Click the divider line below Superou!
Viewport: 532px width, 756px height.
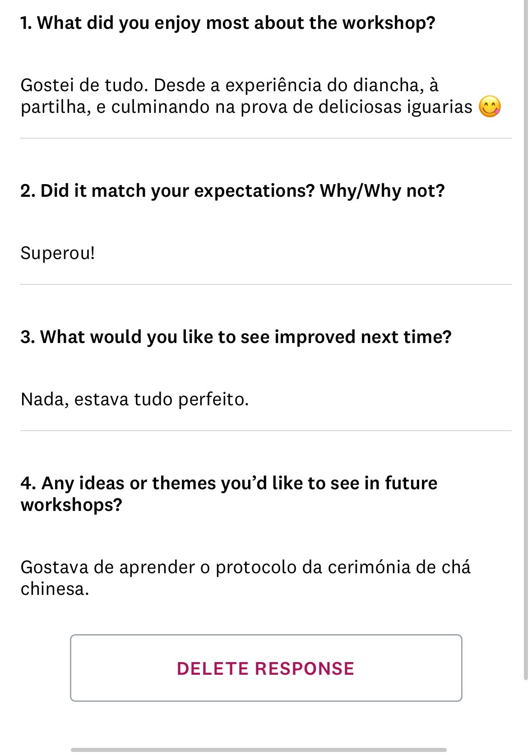(266, 284)
